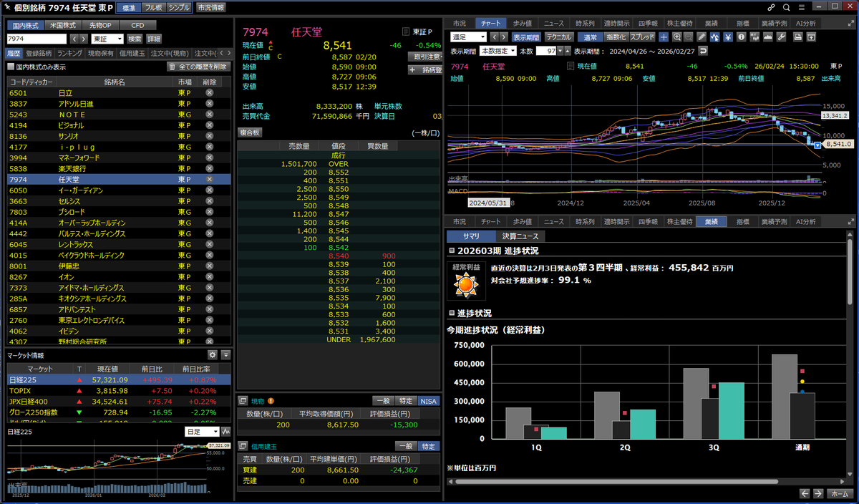Pop out the 現物 holdings panel

point(242,400)
